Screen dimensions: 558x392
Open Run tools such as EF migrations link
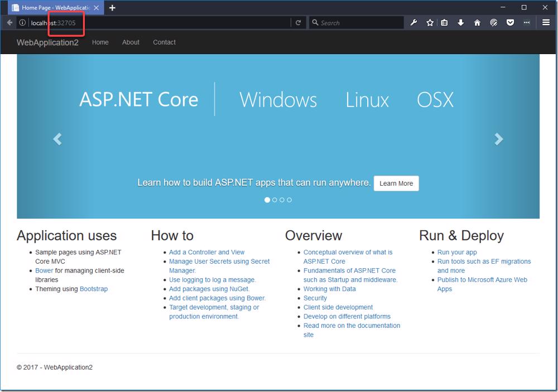click(484, 266)
